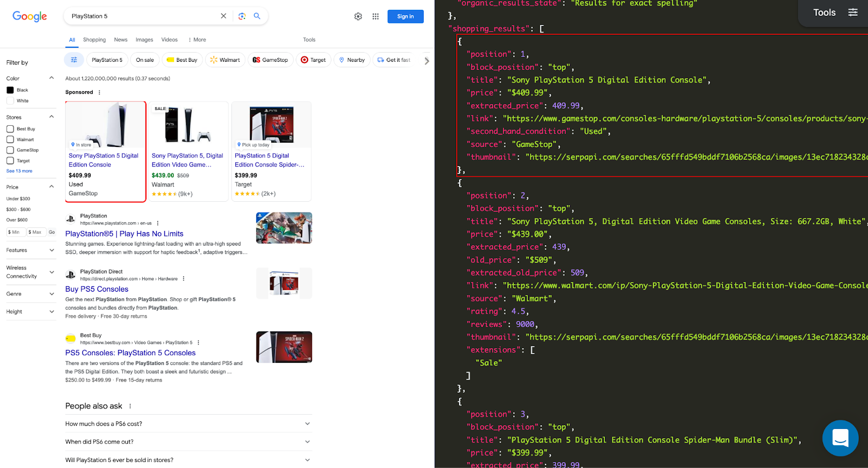Select the Get it fast chip
Screen dimensions: 868x468
394,60
